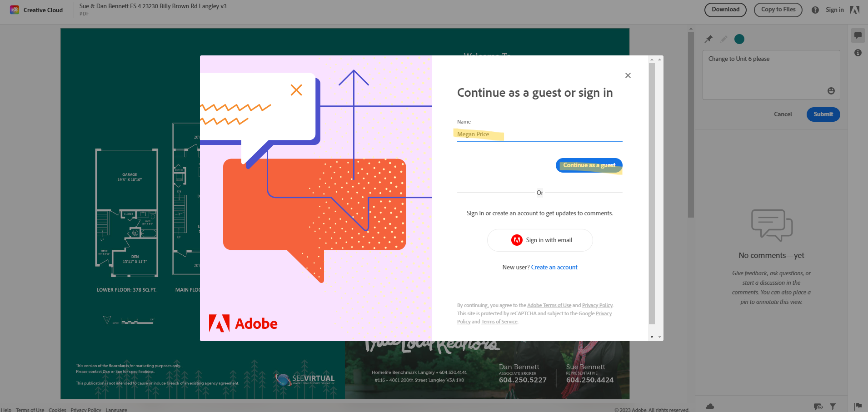The height and width of the screenshot is (412, 868).
Task: Submit the comment
Action: click(823, 114)
